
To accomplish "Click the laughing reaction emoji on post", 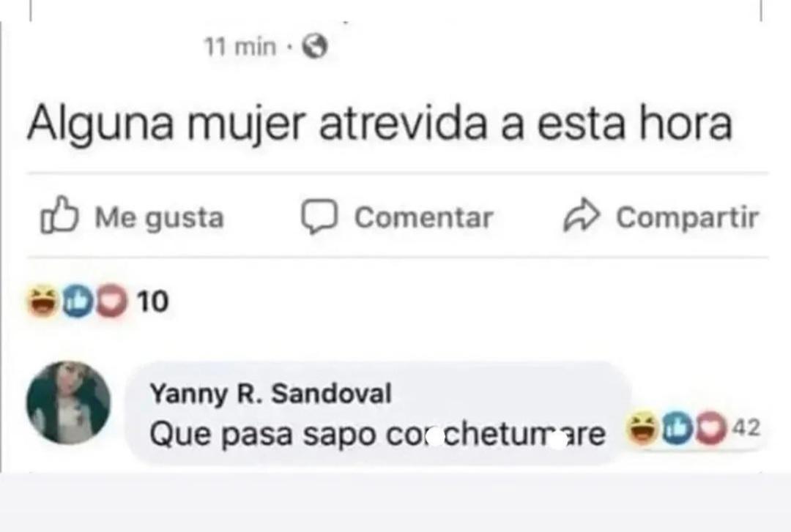I will [42, 301].
